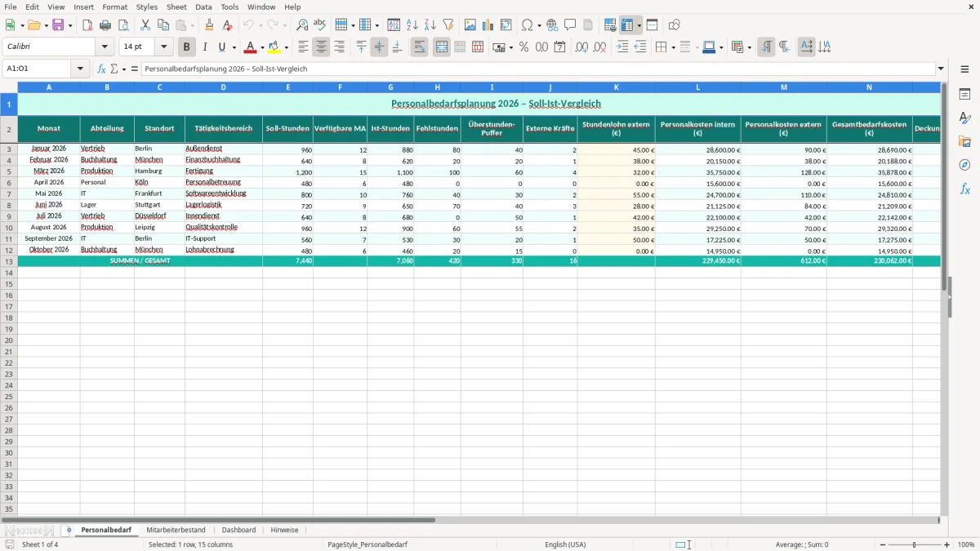The height and width of the screenshot is (551, 980).
Task: Toggle Underline formatting
Action: click(222, 47)
